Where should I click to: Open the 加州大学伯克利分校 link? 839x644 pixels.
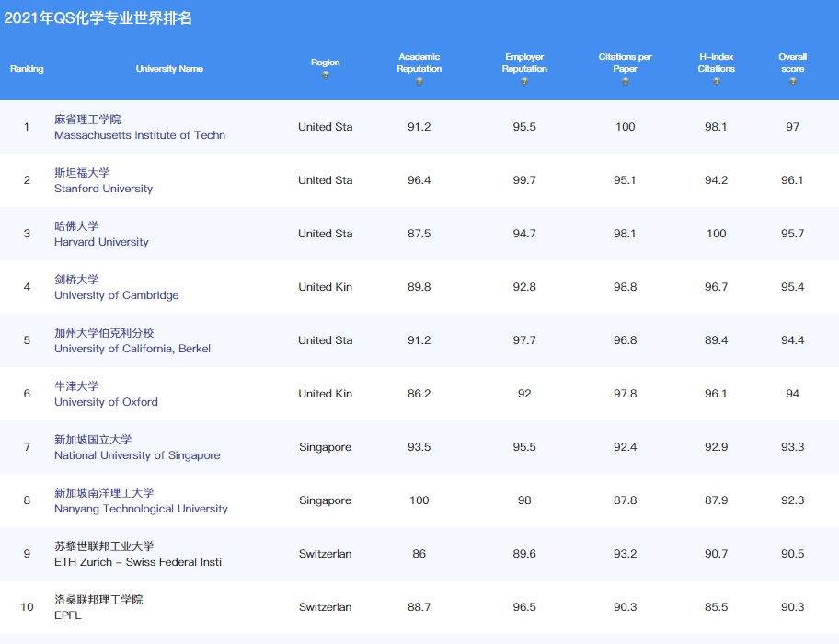[x=104, y=333]
